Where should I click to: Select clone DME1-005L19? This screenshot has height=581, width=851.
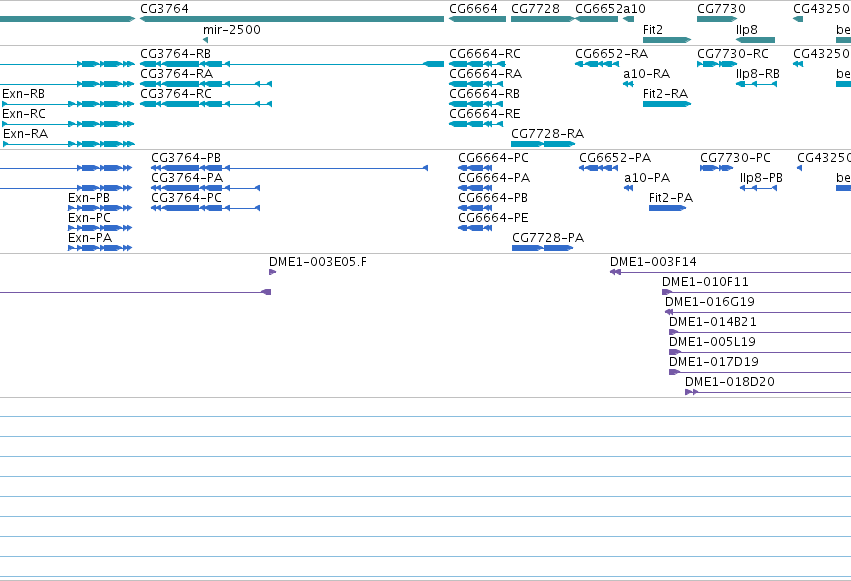(712, 342)
